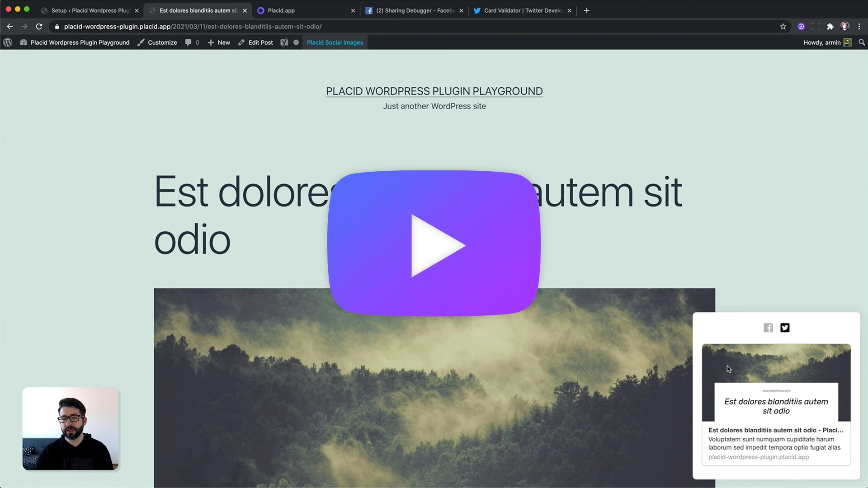This screenshot has height=488, width=868.
Task: Open the Chrome three-dot menu
Action: pos(859,27)
